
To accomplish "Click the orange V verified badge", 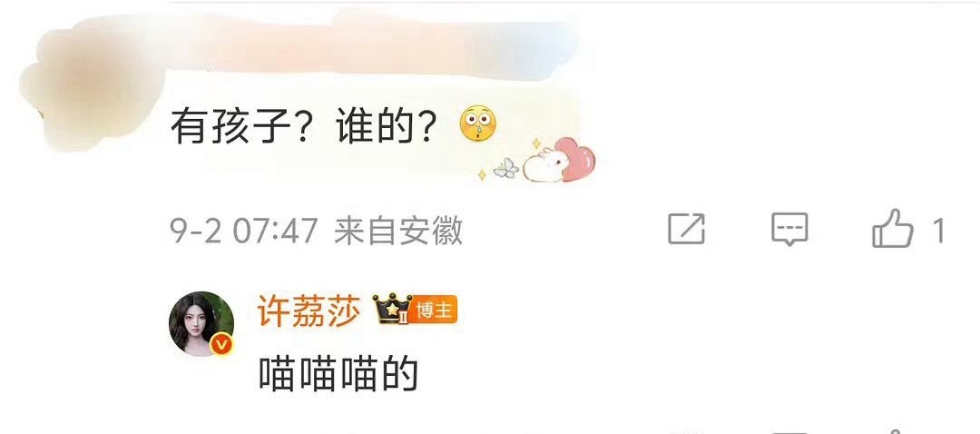I will click(222, 344).
